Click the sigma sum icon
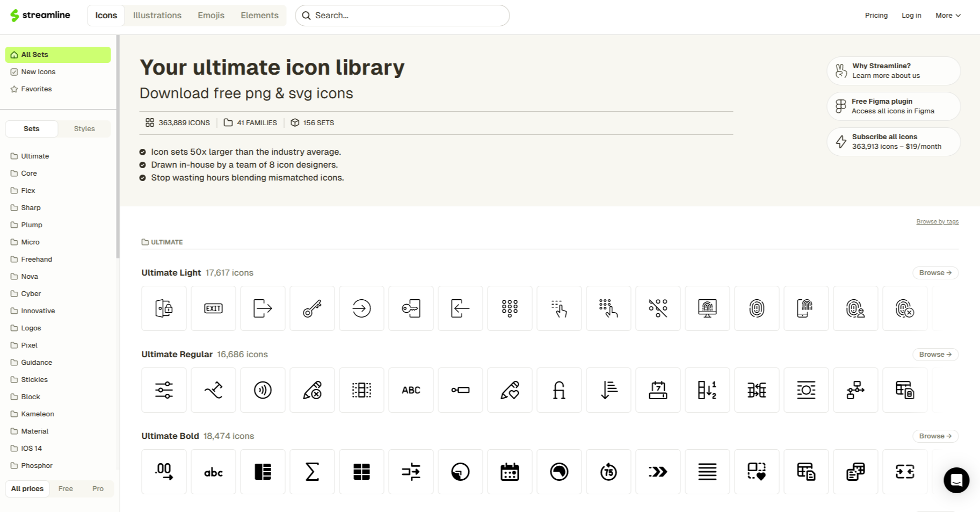980x512 pixels. (312, 472)
